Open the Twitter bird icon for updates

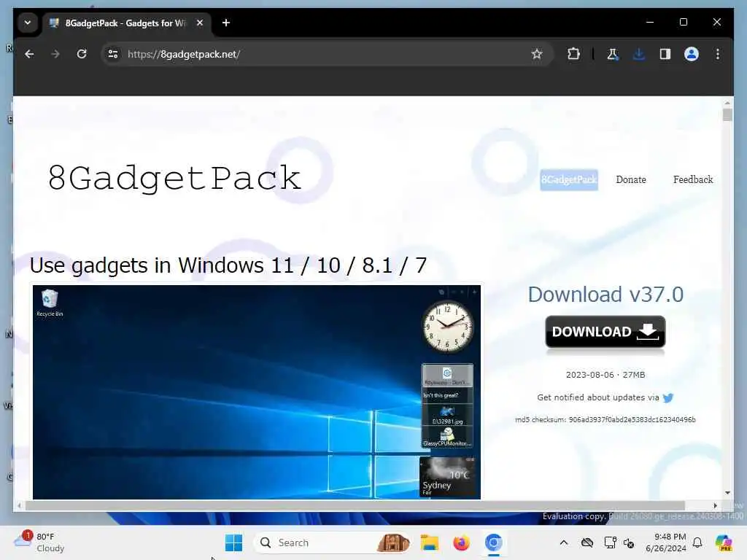point(668,397)
